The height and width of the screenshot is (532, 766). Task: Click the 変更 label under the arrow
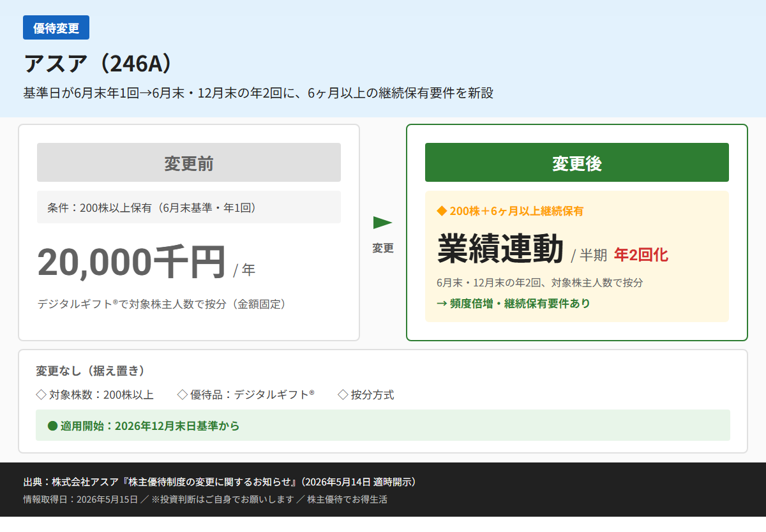coord(383,248)
